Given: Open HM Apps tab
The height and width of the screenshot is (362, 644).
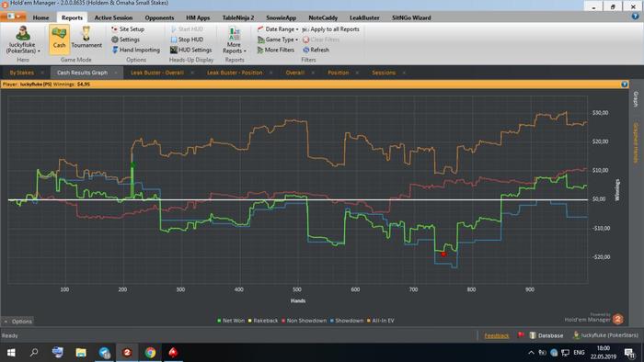Looking at the screenshot, I should [198, 17].
